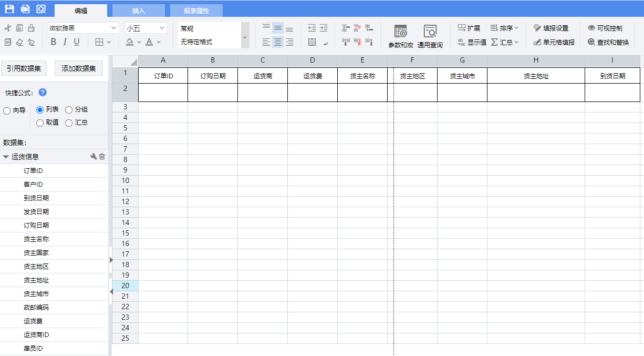The width and height of the screenshot is (644, 356).
Task: Collapse the 运货信息 dataset tree
Action: (6, 157)
